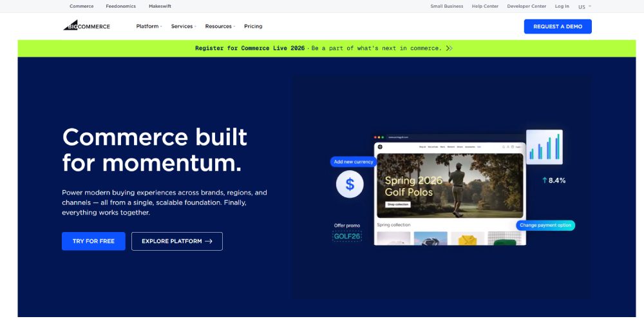Open the Log In link

click(x=562, y=6)
